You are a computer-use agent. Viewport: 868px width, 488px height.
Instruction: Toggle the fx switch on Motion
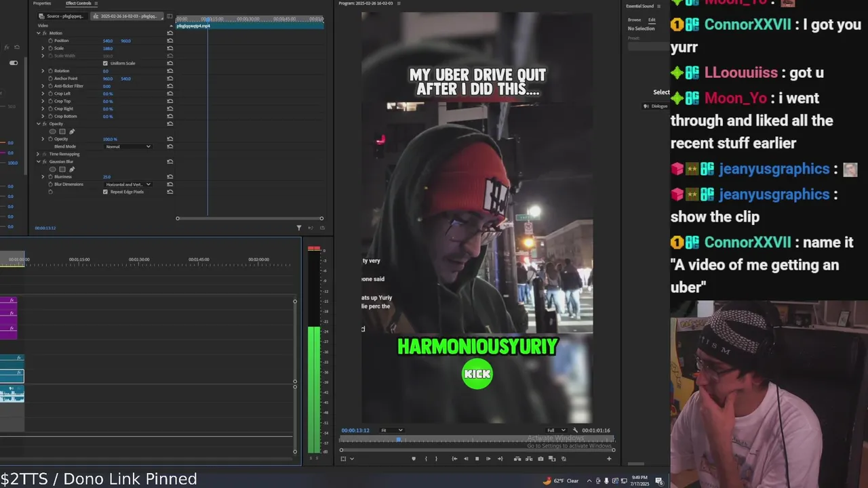45,33
